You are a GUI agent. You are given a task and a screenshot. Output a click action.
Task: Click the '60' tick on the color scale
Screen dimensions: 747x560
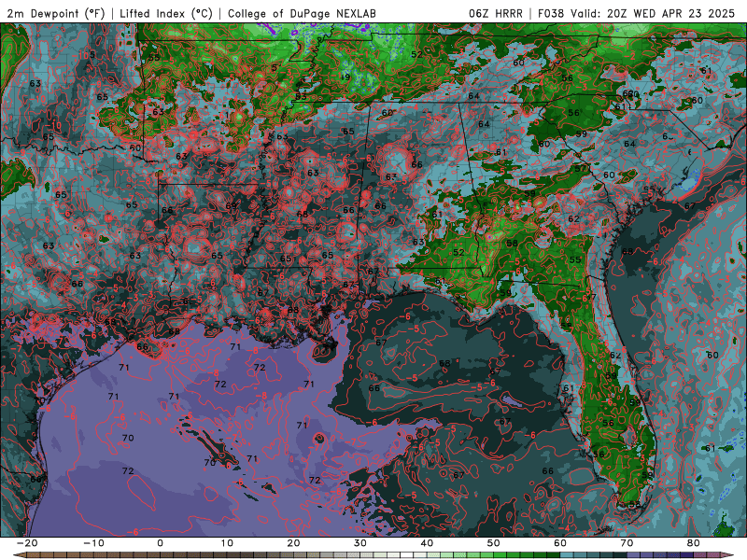click(560, 543)
